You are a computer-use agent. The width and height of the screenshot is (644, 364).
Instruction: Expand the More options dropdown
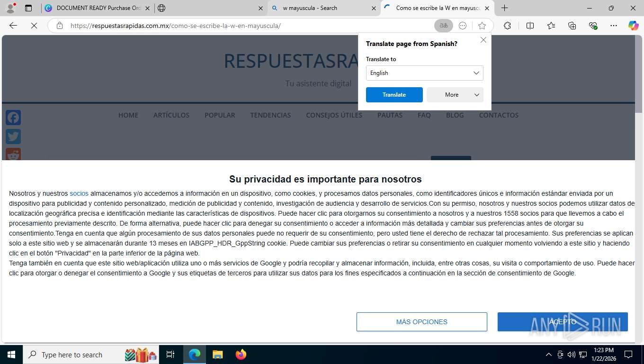(x=455, y=95)
